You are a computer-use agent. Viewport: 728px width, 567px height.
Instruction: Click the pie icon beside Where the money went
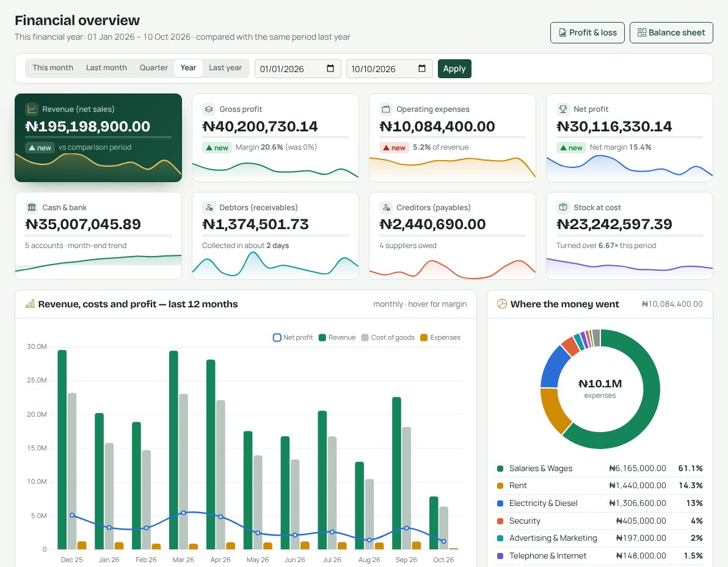point(502,304)
